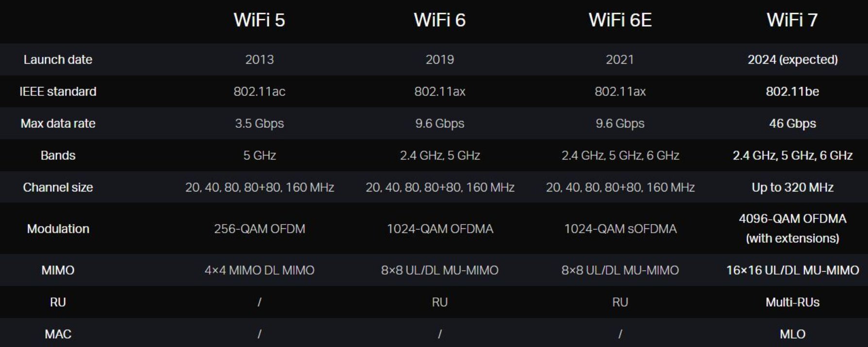Select the Multi-RUs cell

click(792, 302)
